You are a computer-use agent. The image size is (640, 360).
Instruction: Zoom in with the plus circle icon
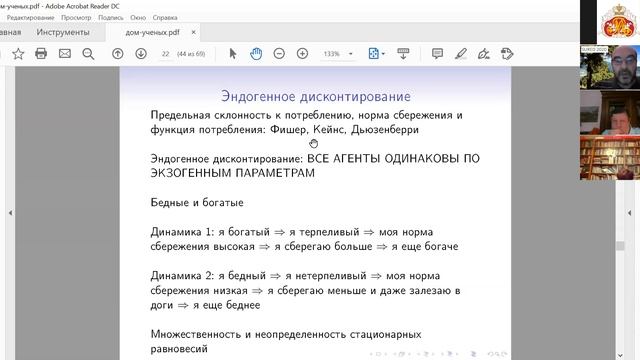(x=302, y=53)
